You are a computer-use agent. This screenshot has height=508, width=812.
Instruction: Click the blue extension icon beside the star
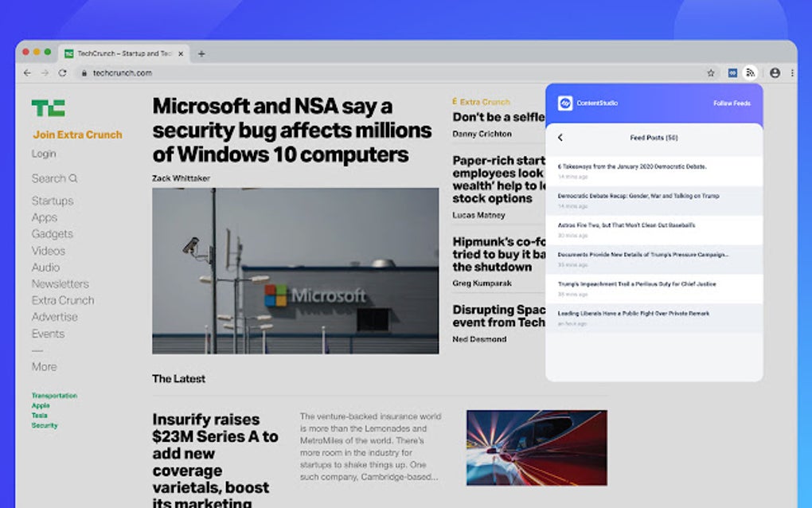coord(732,73)
